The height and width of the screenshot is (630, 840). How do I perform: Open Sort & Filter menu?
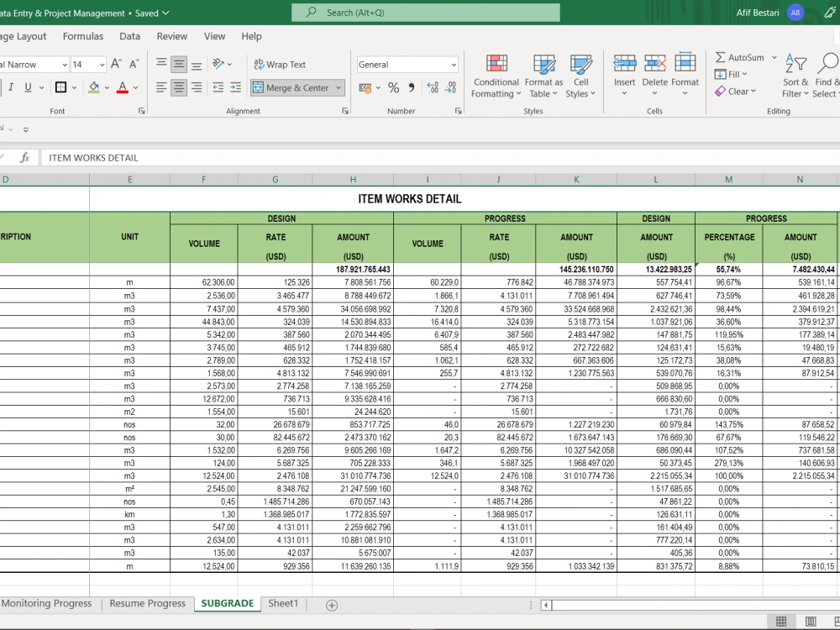click(795, 76)
